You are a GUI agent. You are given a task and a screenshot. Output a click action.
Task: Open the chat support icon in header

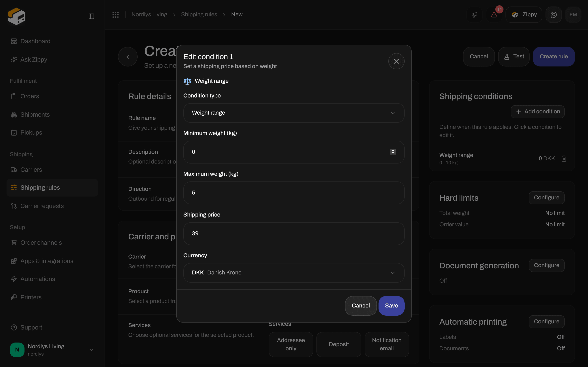[x=553, y=14]
